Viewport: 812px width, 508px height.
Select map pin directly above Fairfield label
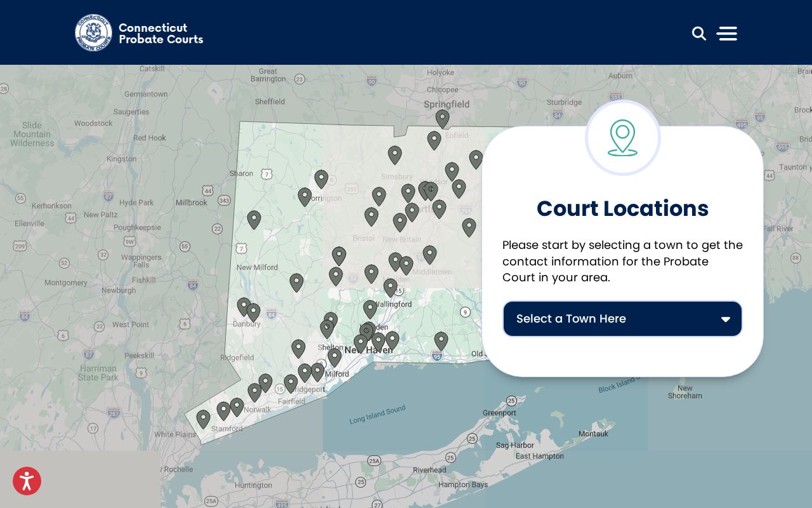pyautogui.click(x=291, y=384)
